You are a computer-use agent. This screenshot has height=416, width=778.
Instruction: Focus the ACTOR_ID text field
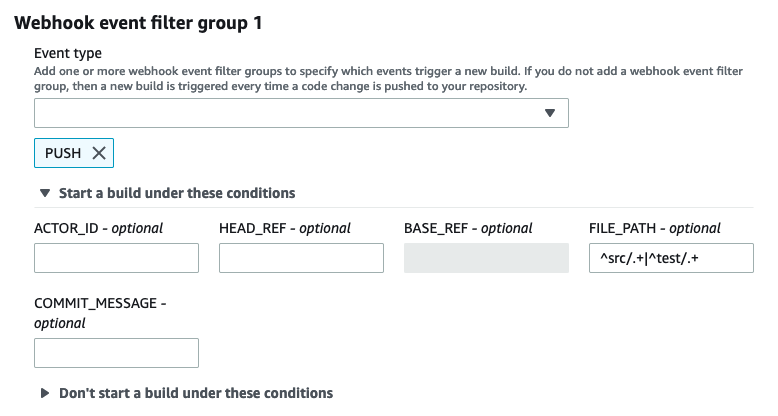(116, 258)
